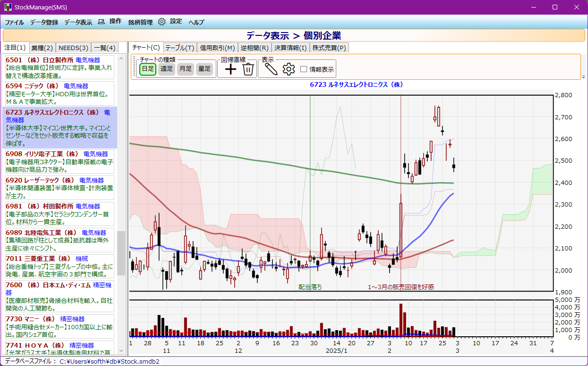This screenshot has width=588, height=366.
Task: Open the 決算情報(I) tab
Action: point(290,48)
